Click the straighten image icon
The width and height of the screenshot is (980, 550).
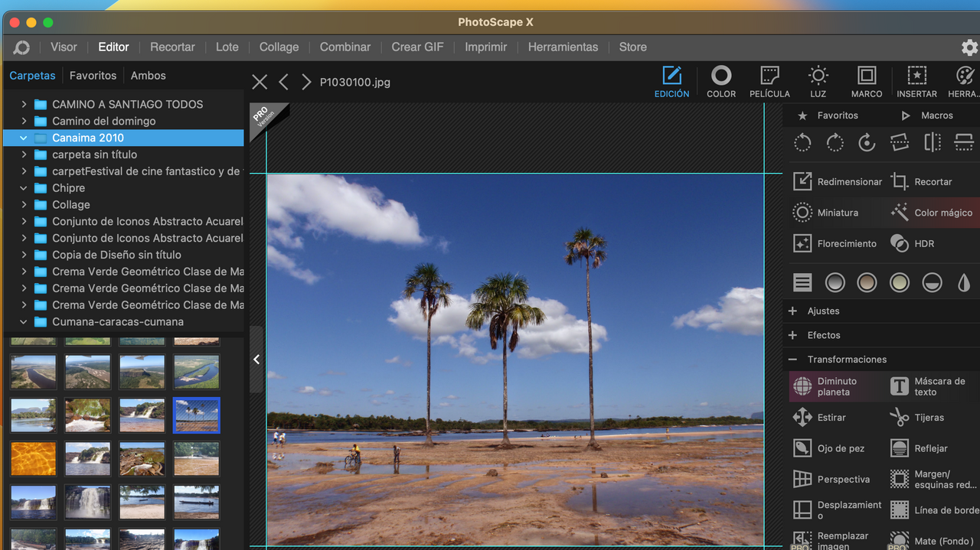tap(899, 143)
